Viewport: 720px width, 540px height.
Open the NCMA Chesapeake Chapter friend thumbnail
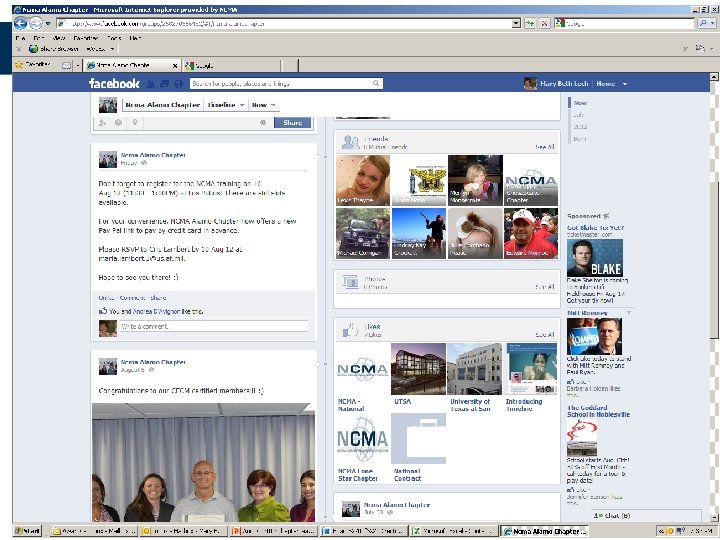pos(531,180)
